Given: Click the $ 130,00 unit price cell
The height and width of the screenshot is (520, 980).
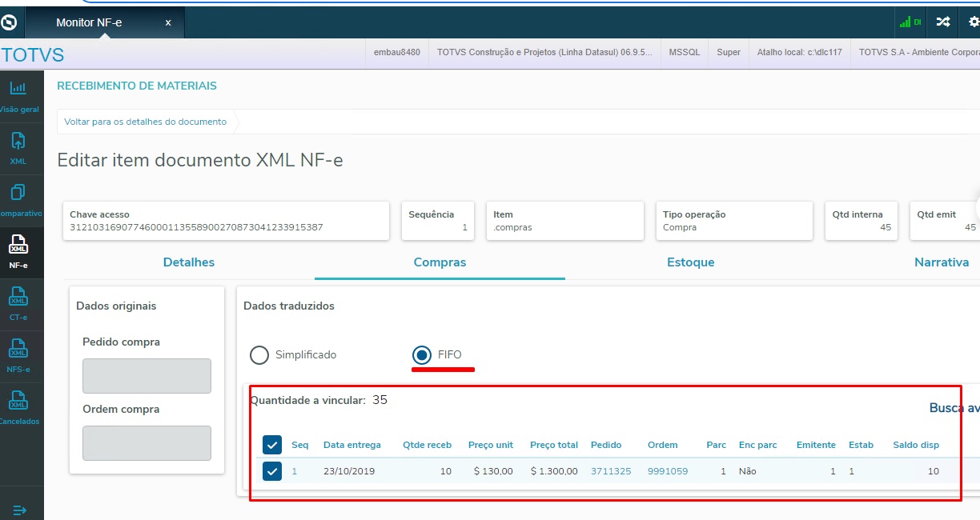Looking at the screenshot, I should pos(493,471).
